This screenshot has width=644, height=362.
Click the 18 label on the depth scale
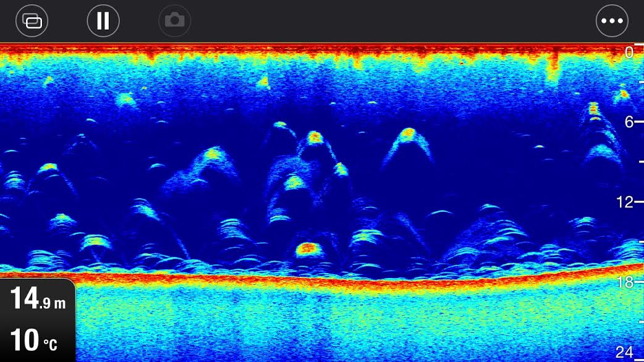627,282
